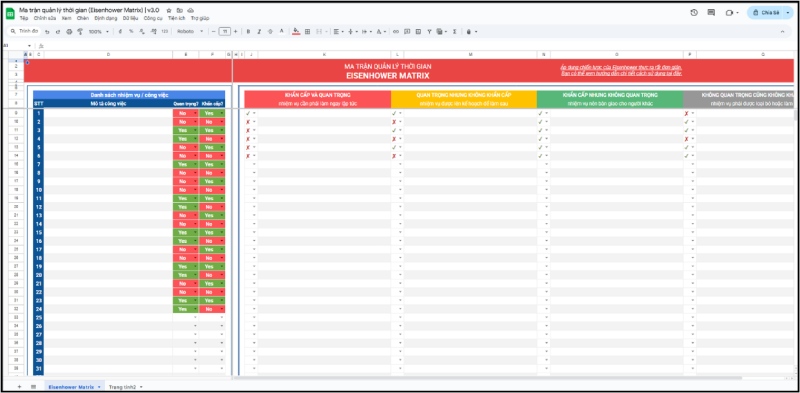Viewport: 800px width, 393px height.
Task: Collapse the toolbar with the chevron
Action: (x=782, y=32)
